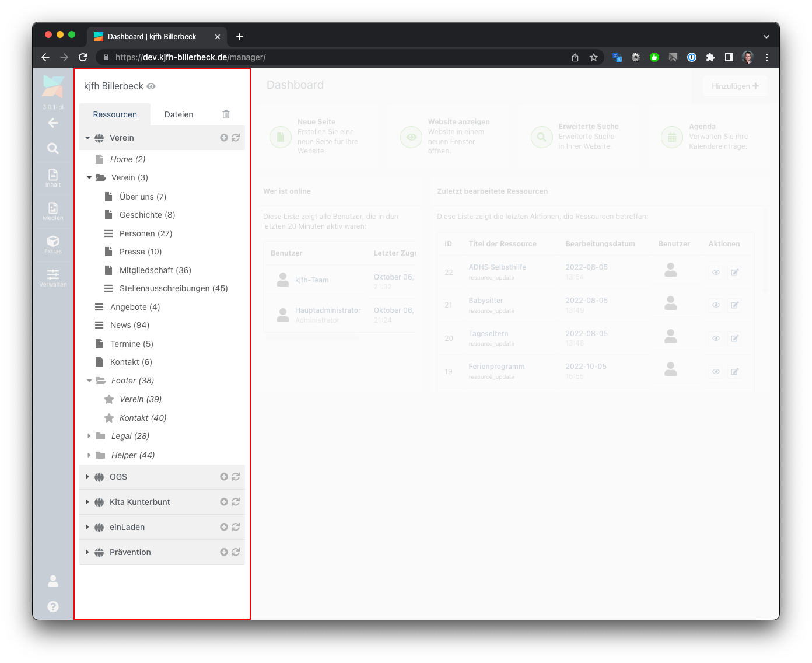View the ADHS Selbsthilfe resource via eye icon
The width and height of the screenshot is (812, 663).
(716, 272)
